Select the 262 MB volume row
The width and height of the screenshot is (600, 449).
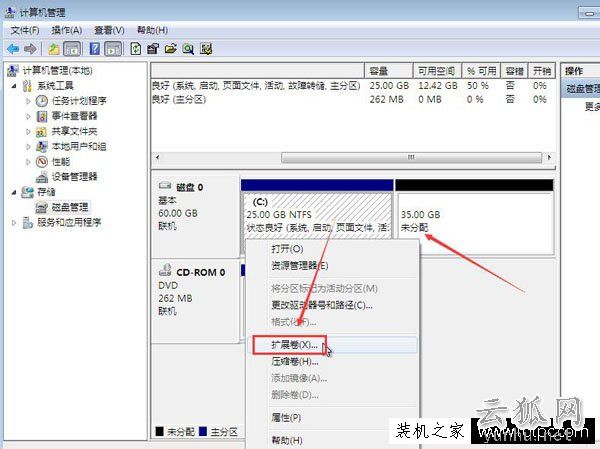click(x=352, y=100)
